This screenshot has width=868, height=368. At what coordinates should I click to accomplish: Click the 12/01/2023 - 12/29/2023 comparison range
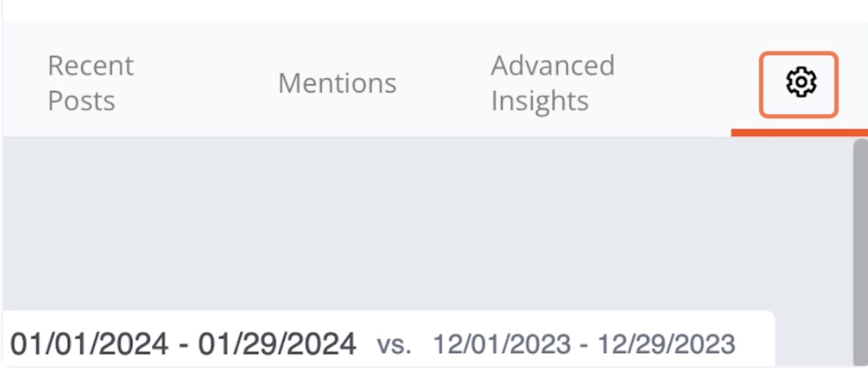(583, 344)
